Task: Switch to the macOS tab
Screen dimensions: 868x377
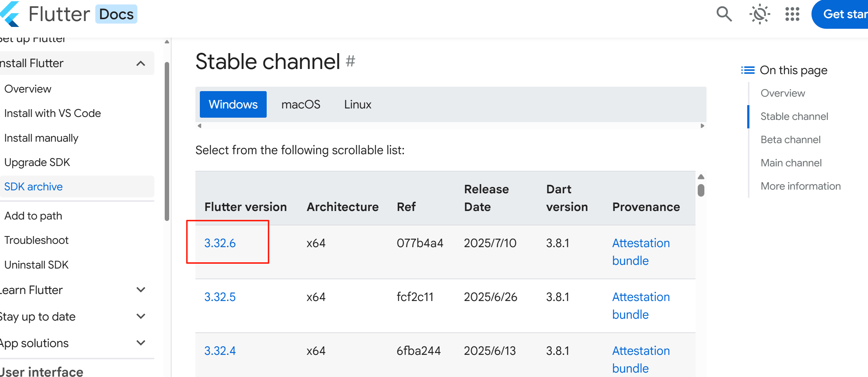Action: pos(301,104)
